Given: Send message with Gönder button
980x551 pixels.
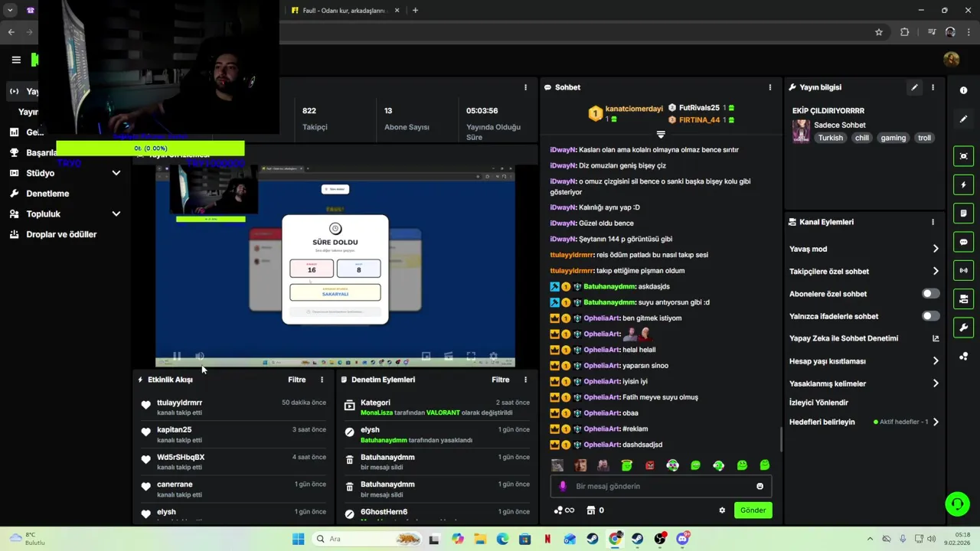Looking at the screenshot, I should click(x=753, y=510).
